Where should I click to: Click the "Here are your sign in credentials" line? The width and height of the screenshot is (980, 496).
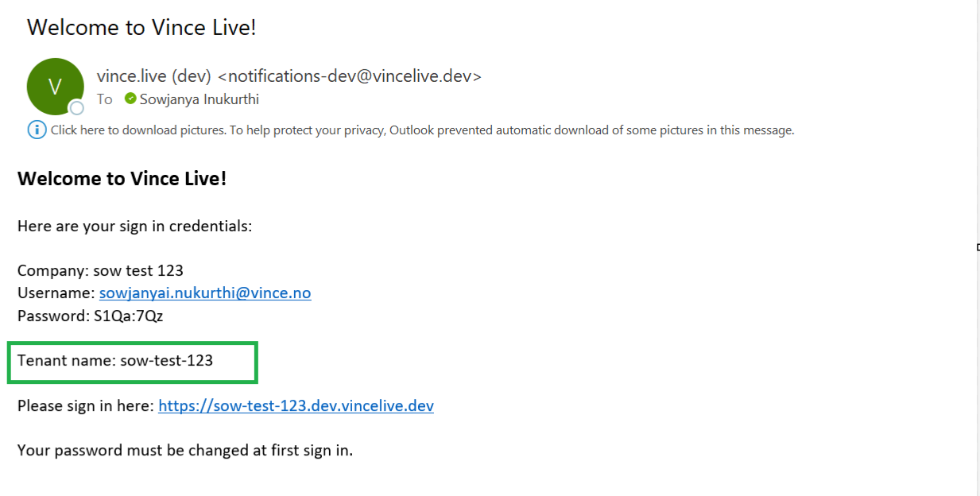[x=134, y=227]
